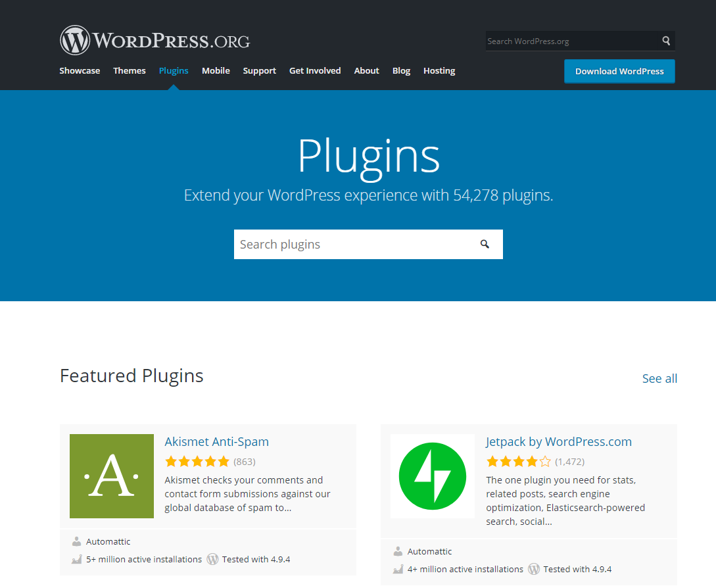
Task: Click the author icon beside Akismet's Automattic
Action: tap(77, 541)
